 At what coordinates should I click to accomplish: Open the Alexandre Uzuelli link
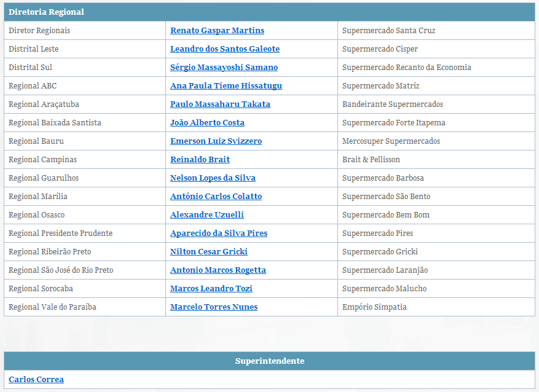(x=207, y=215)
